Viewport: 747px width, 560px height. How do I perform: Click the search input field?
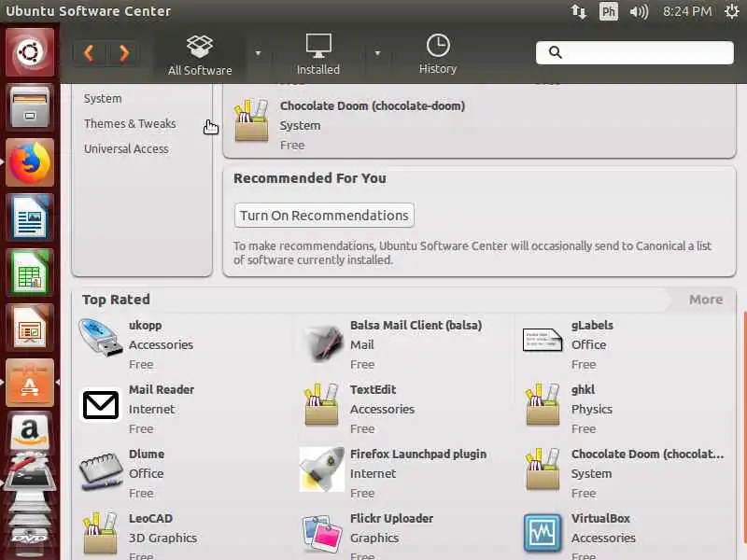click(635, 52)
